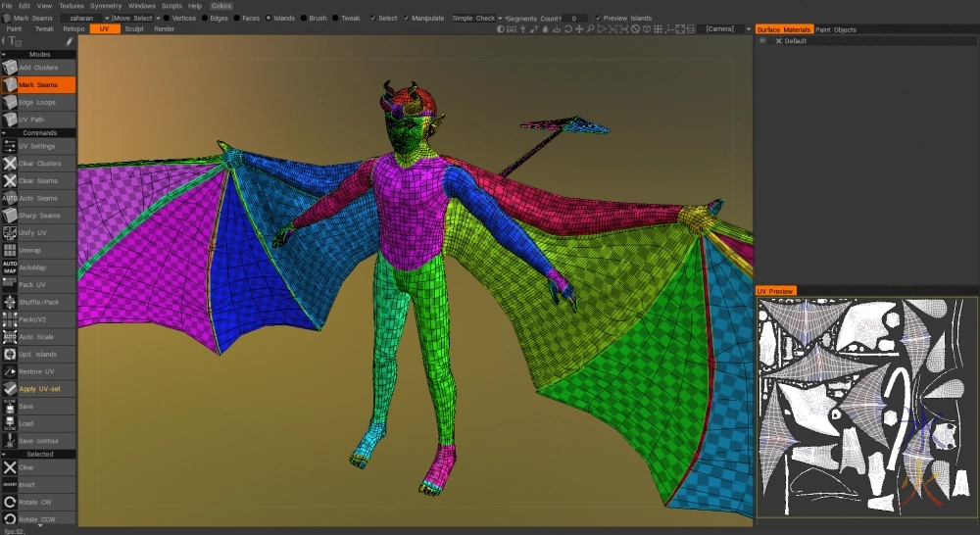Click the Segments Count input field
Screen dimensions: 980x535
point(573,18)
